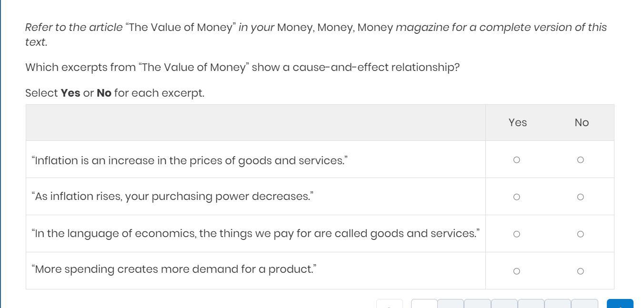Viewport: 644px width, 308px height.
Task: Click the "More spending creates more demand" text
Action: click(174, 269)
